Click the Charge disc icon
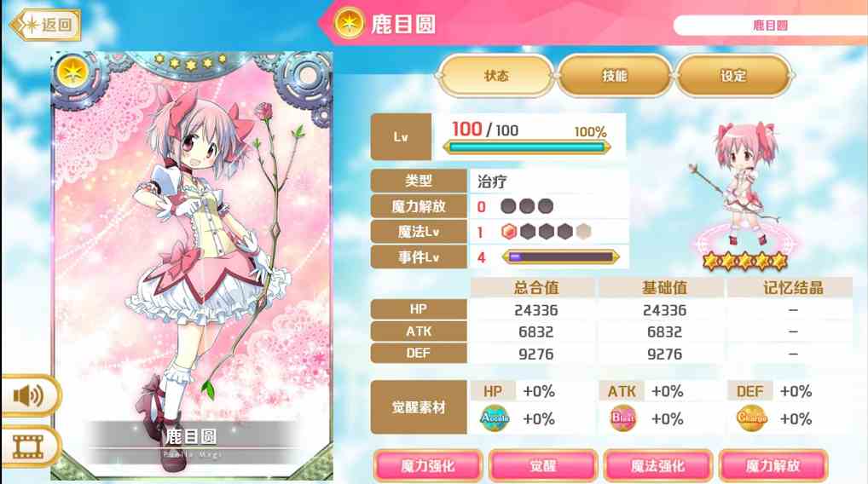Viewport: 868px width, 484px height. [x=751, y=418]
